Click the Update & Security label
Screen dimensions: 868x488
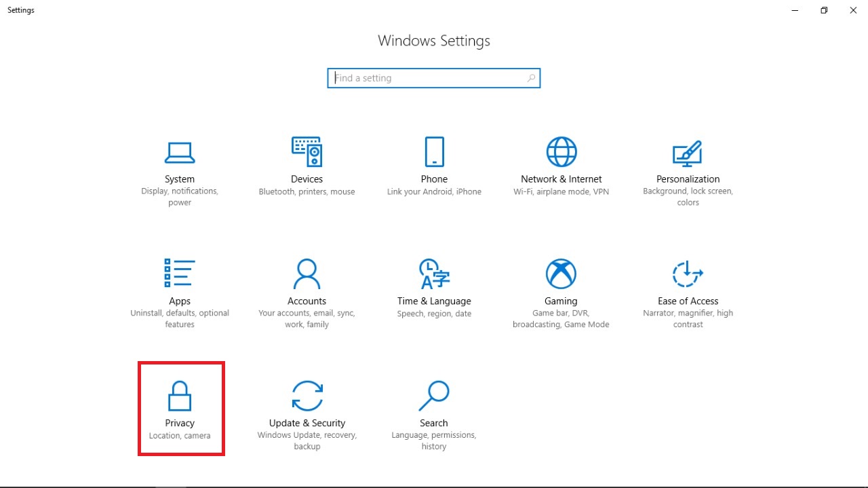coord(307,423)
